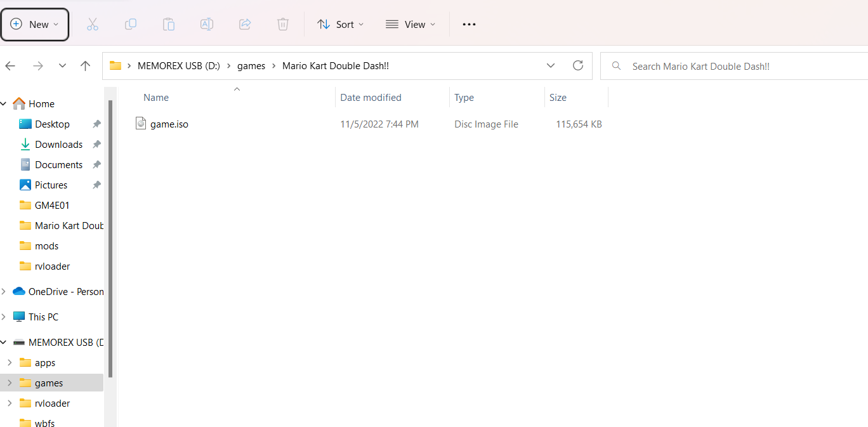Refresh the current folder view
This screenshot has height=427, width=868.
[x=578, y=65]
